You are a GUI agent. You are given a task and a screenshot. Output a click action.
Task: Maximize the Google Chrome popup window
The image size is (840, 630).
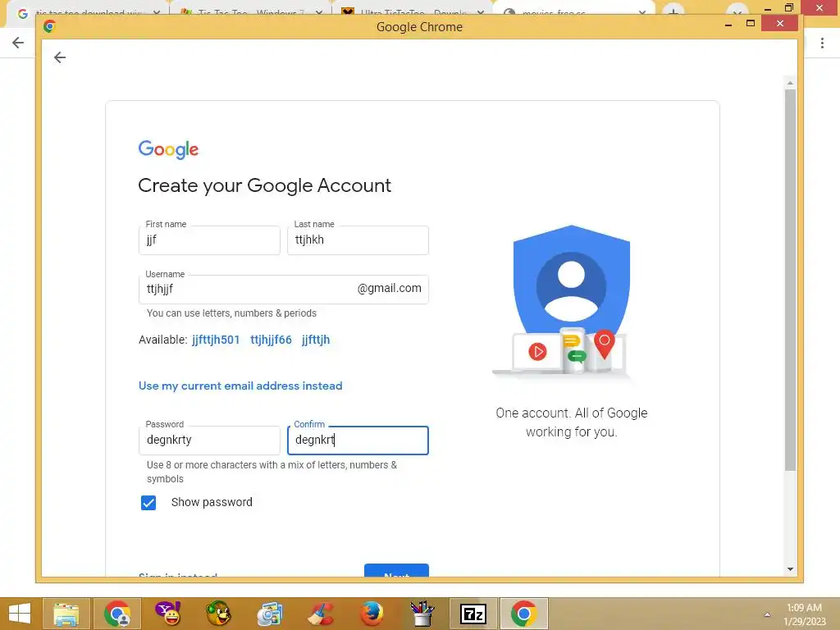(x=751, y=24)
